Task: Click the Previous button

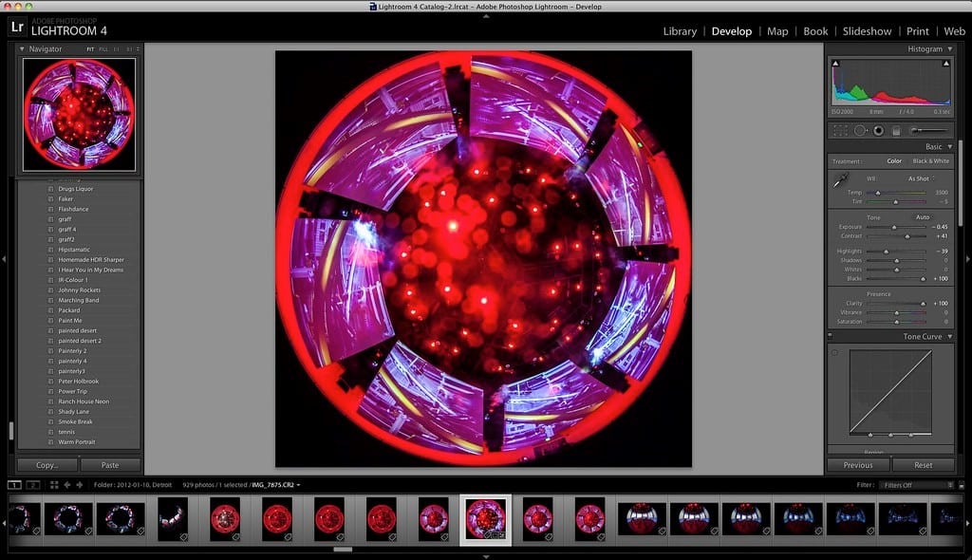Action: 858,465
